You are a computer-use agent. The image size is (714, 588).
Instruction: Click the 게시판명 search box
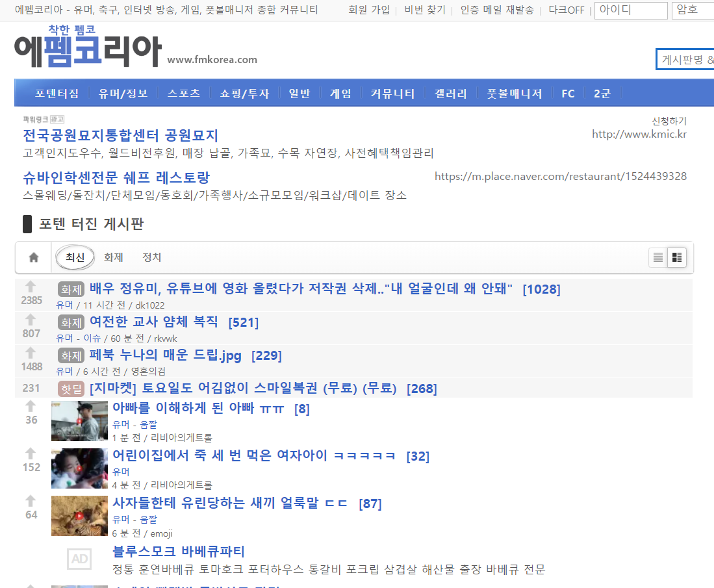tap(685, 60)
